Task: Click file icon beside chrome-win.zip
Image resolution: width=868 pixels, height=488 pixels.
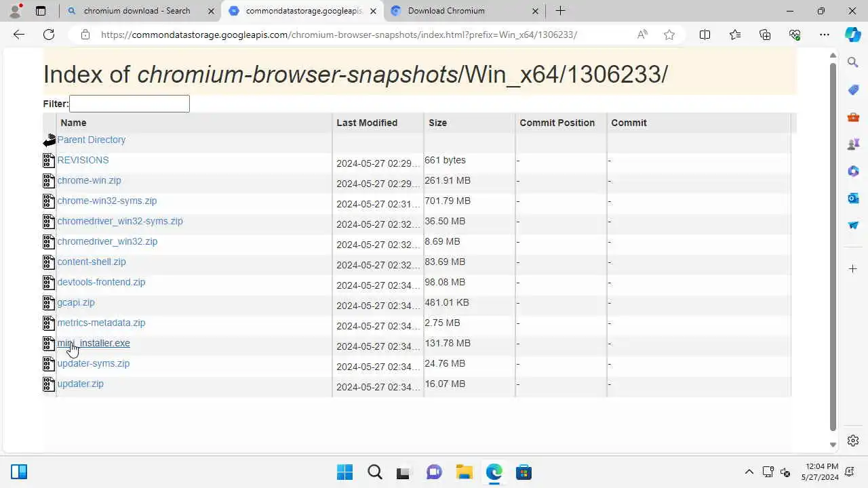Action: (x=49, y=181)
